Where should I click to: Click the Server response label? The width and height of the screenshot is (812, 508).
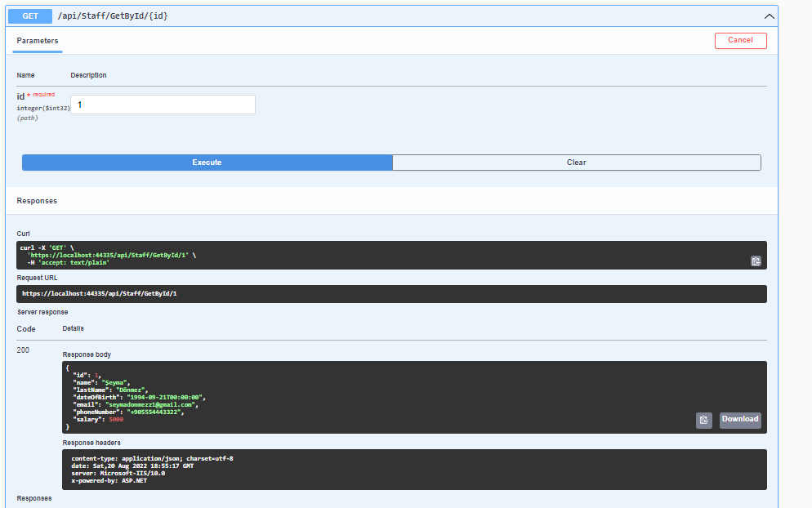42,311
